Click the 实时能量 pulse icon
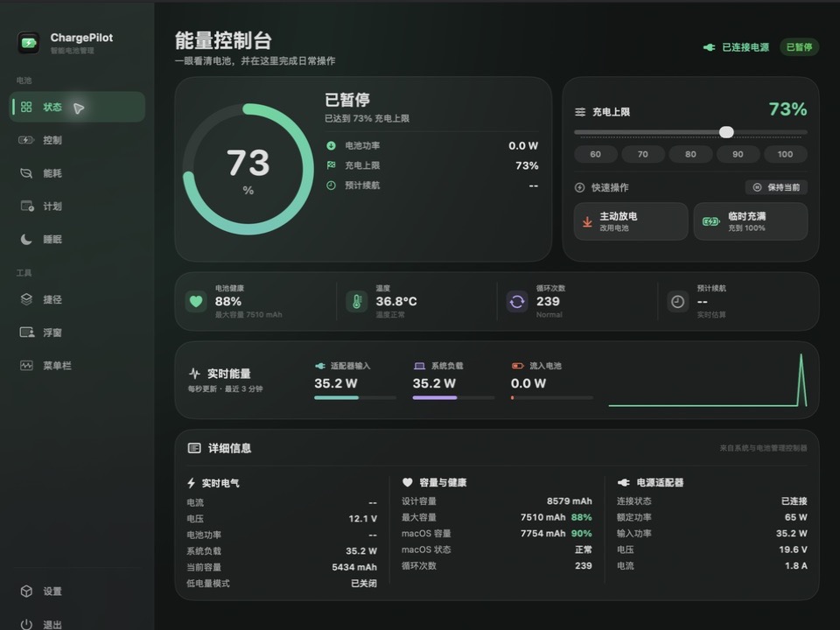This screenshot has width=840, height=630. [x=194, y=374]
